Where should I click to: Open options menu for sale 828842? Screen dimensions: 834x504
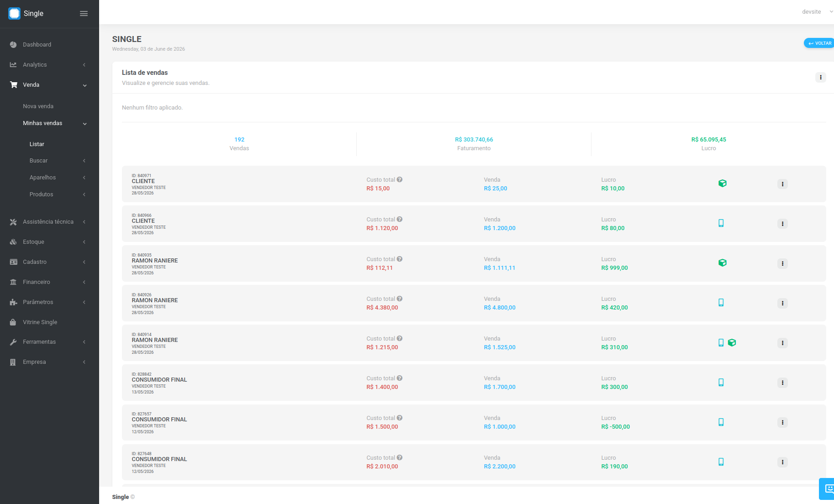point(782,383)
